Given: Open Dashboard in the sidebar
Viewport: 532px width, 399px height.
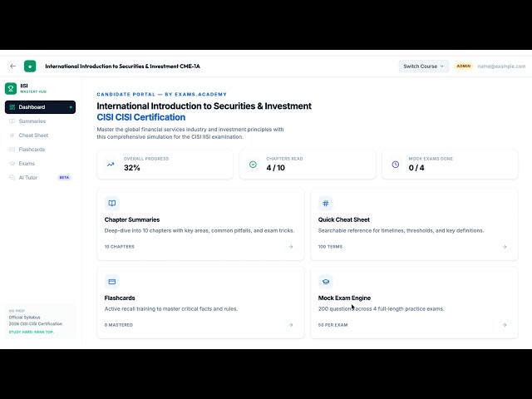Looking at the screenshot, I should 41,107.
